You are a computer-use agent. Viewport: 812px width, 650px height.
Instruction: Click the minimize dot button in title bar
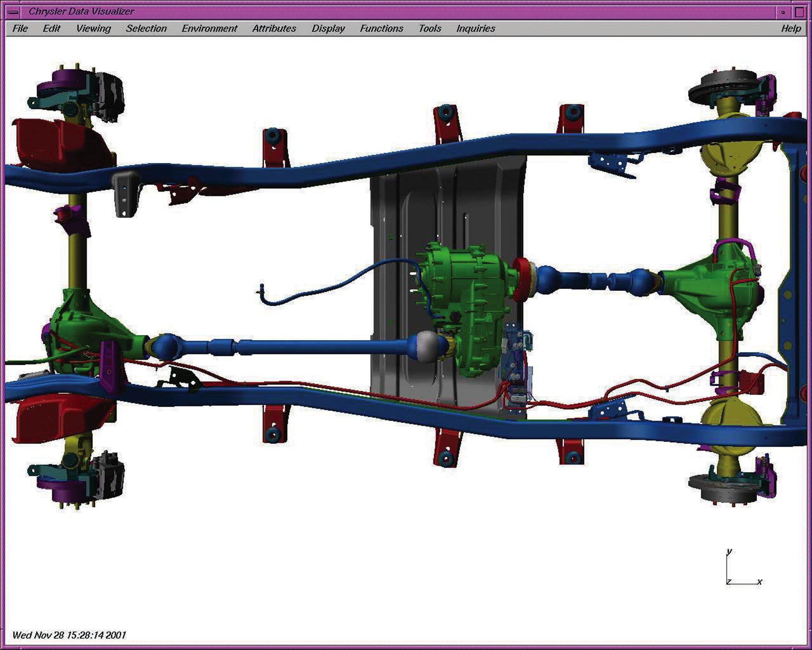pos(783,12)
